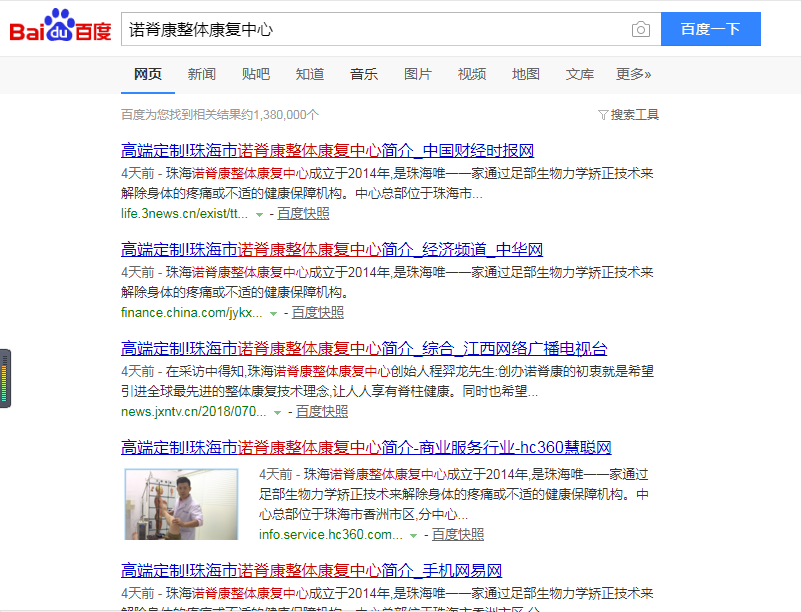
Task: Open the 手机网易网 result title
Action: pyautogui.click(x=312, y=571)
